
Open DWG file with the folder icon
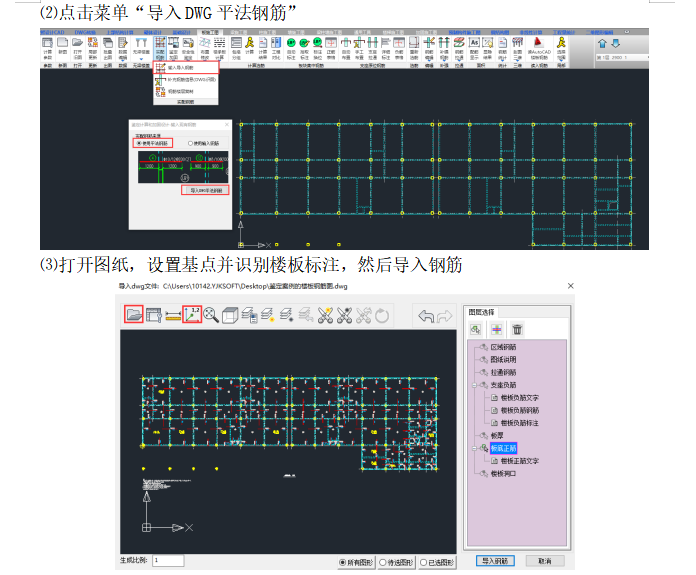click(134, 315)
